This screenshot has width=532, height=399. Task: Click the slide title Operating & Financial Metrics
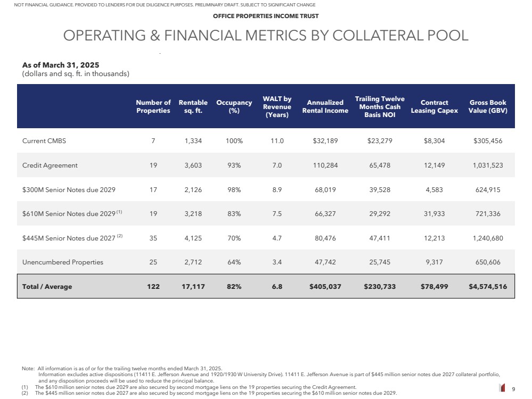(266, 36)
